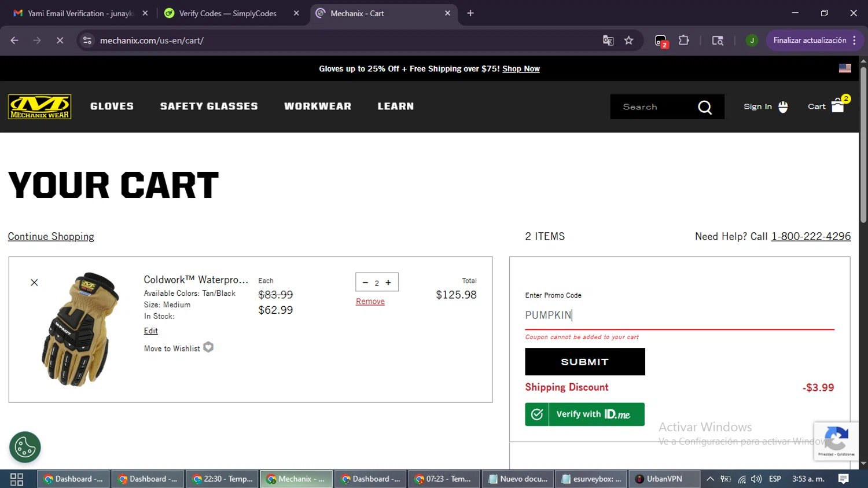Click the search magnifier icon
The image size is (868, 488).
[x=704, y=107]
